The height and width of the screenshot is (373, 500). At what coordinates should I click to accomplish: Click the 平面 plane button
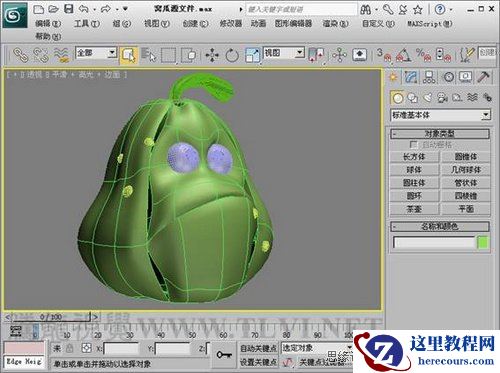point(466,209)
